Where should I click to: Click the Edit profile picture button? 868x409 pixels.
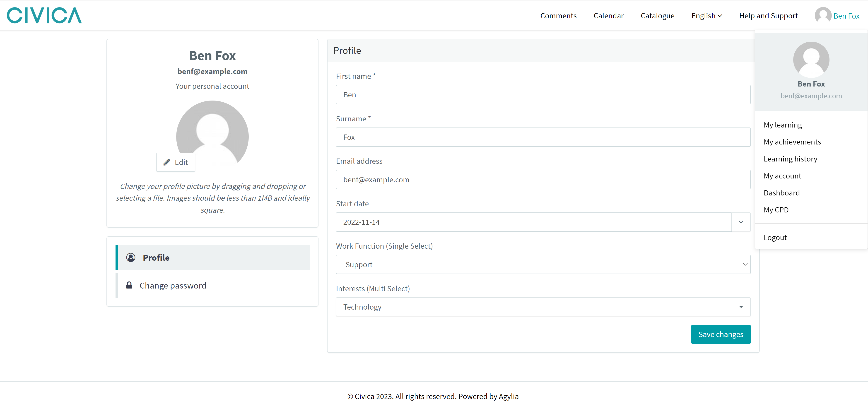176,162
